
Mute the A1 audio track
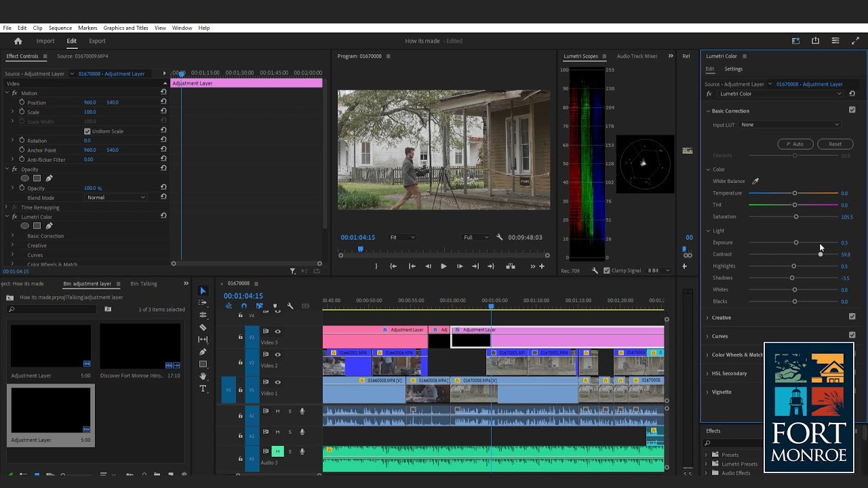277,411
